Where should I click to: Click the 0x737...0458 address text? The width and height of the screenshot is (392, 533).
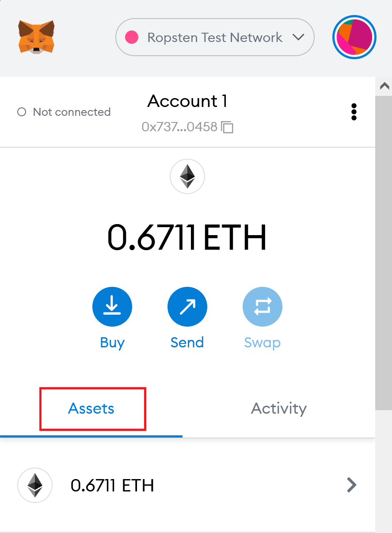[x=179, y=127]
